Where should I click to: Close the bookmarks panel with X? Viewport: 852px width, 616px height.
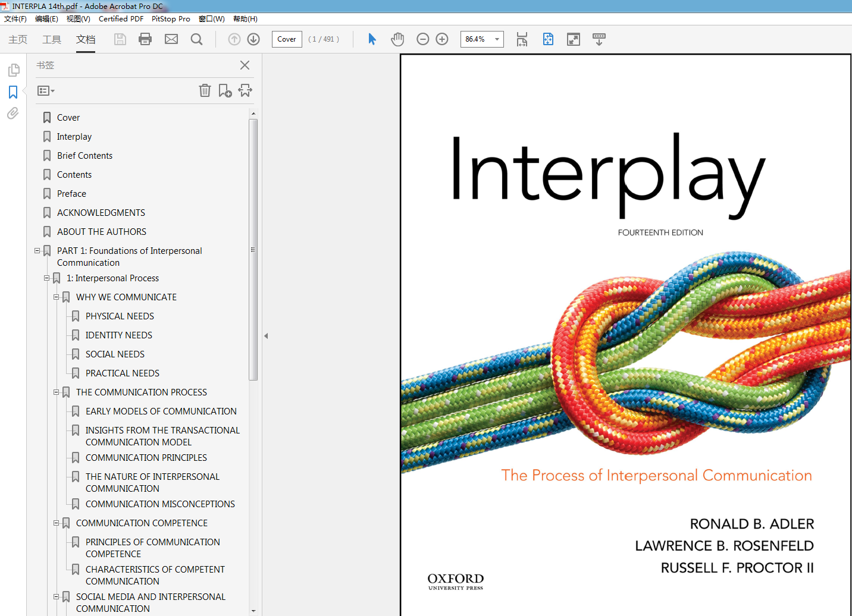point(245,65)
